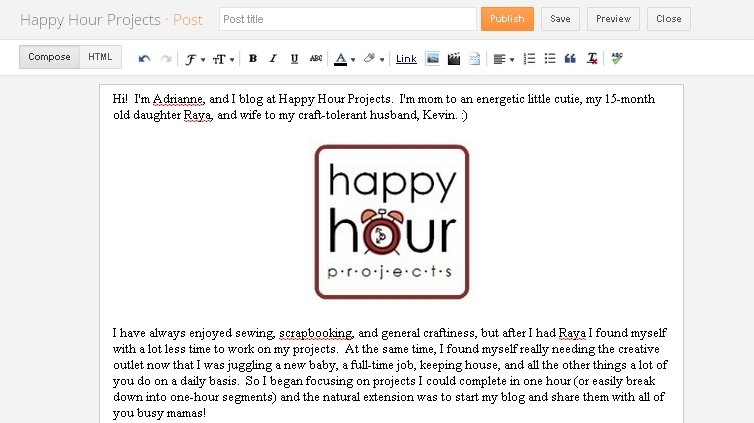Expand the alignment dropdown arrow

[512, 60]
